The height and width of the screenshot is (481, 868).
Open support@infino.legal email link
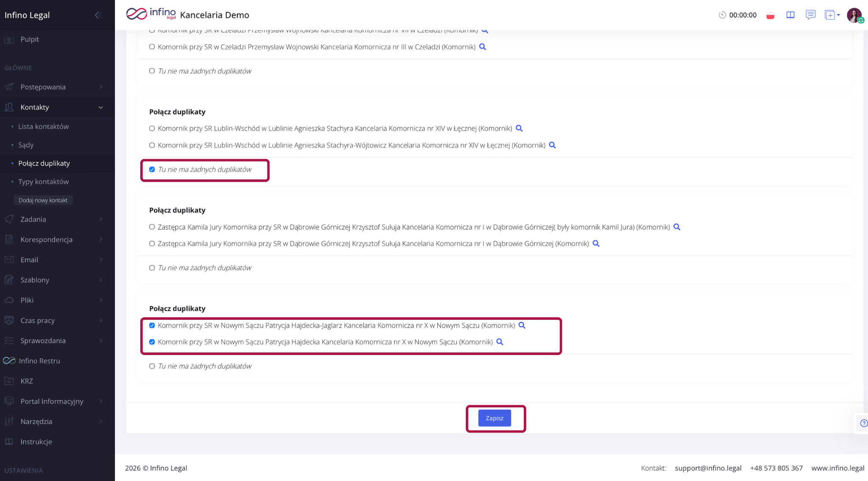point(708,468)
